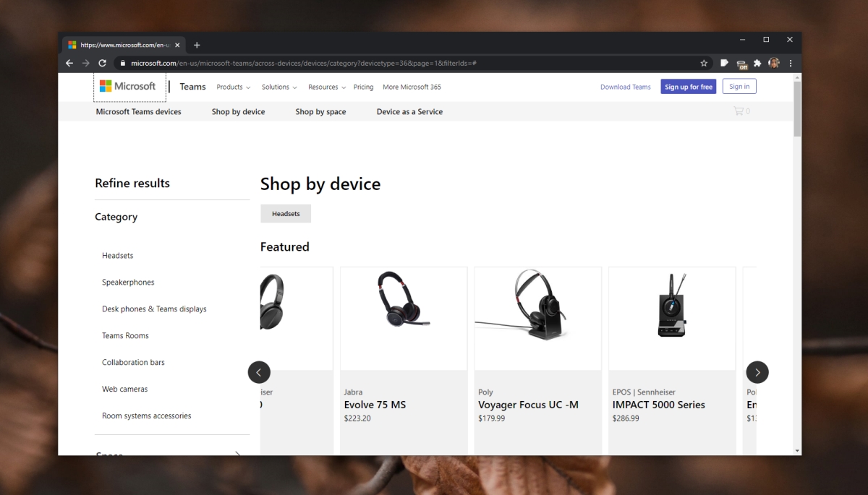Click the Refine results heading

pos(132,184)
